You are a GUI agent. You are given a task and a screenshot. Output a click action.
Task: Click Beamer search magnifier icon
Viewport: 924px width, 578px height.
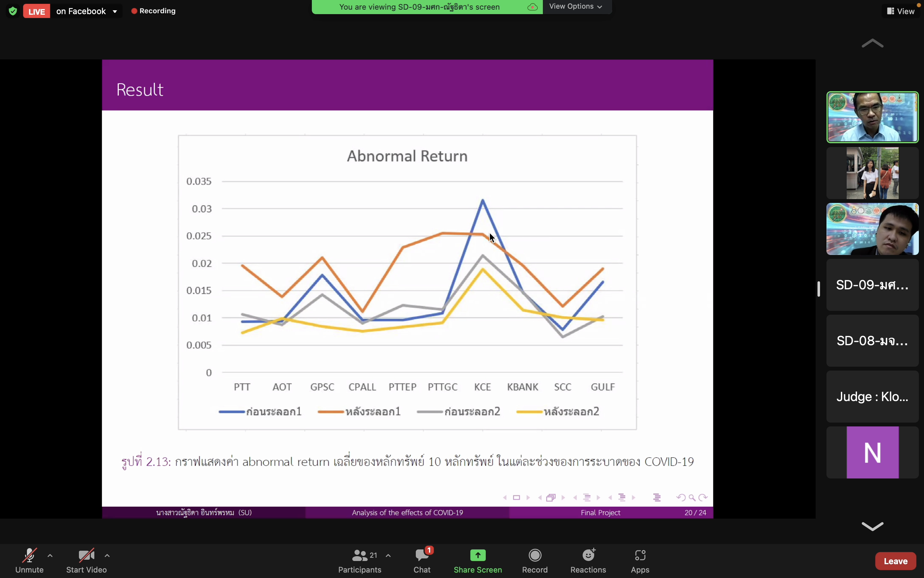[x=692, y=498]
